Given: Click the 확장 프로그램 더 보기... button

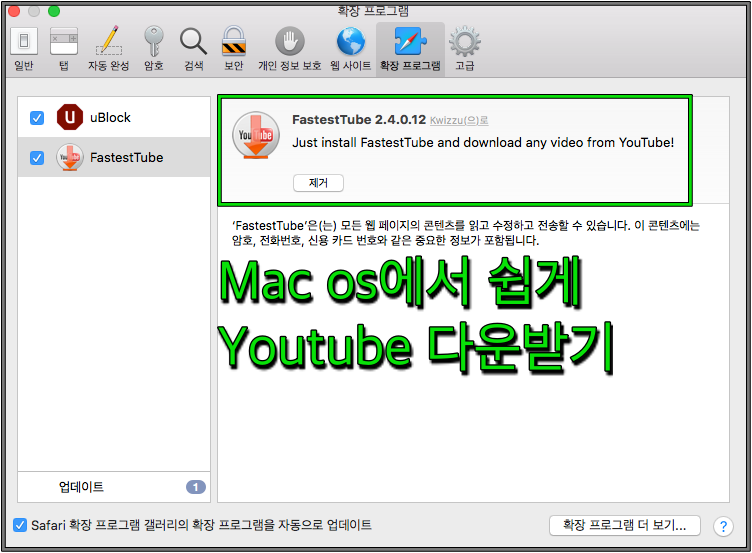Looking at the screenshot, I should tap(624, 525).
